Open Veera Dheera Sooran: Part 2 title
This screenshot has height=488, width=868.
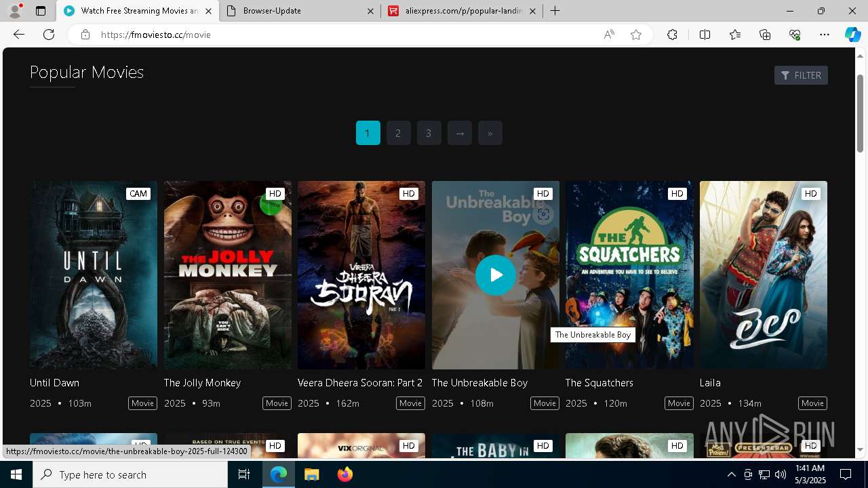click(360, 383)
